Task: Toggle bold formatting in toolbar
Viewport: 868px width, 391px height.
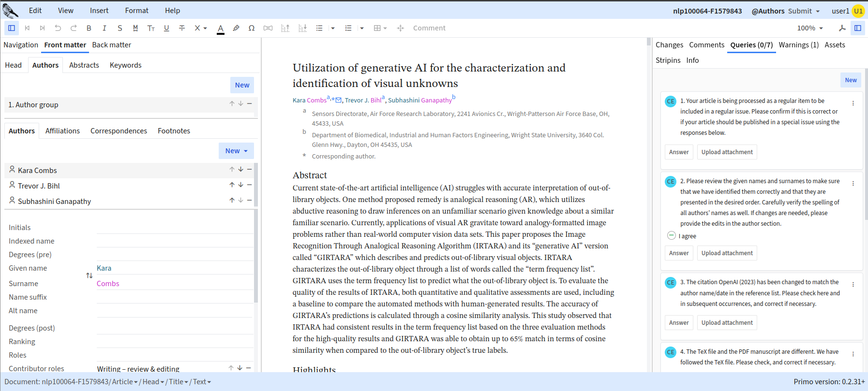Action: [89, 28]
